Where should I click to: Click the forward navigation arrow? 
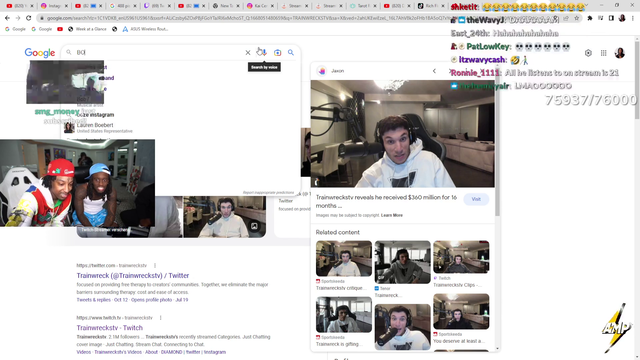(x=18, y=18)
